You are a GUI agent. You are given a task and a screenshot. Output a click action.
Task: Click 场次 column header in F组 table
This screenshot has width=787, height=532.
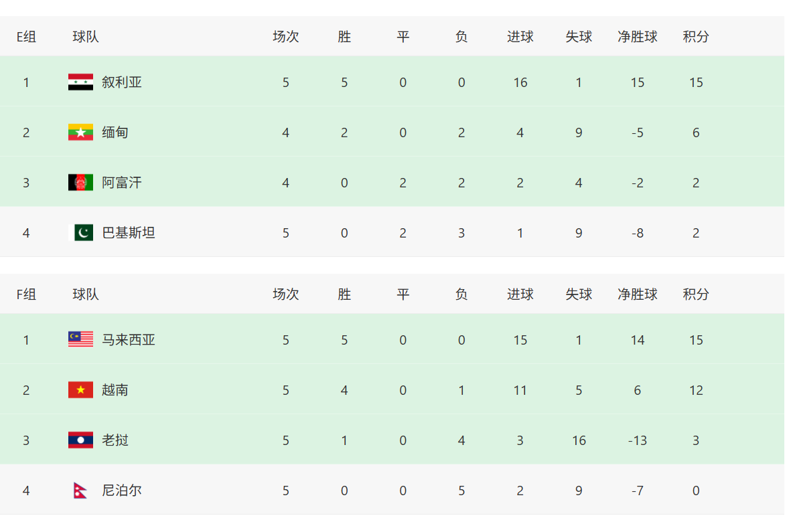point(285,294)
